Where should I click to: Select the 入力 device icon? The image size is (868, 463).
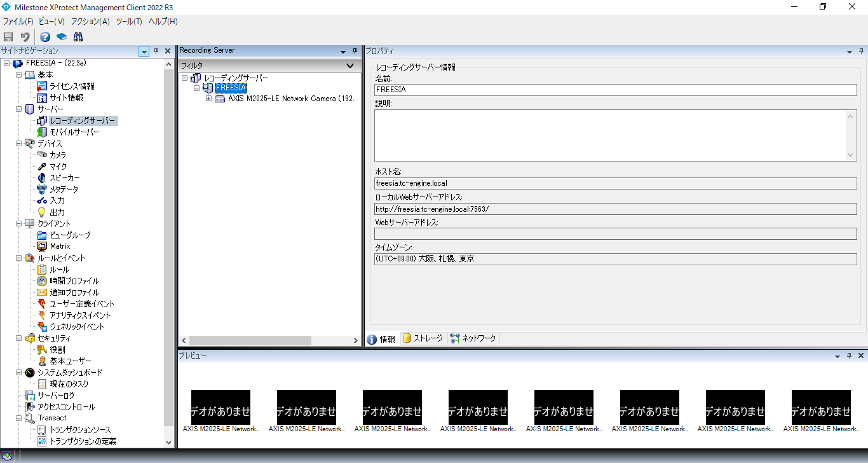pyautogui.click(x=42, y=201)
